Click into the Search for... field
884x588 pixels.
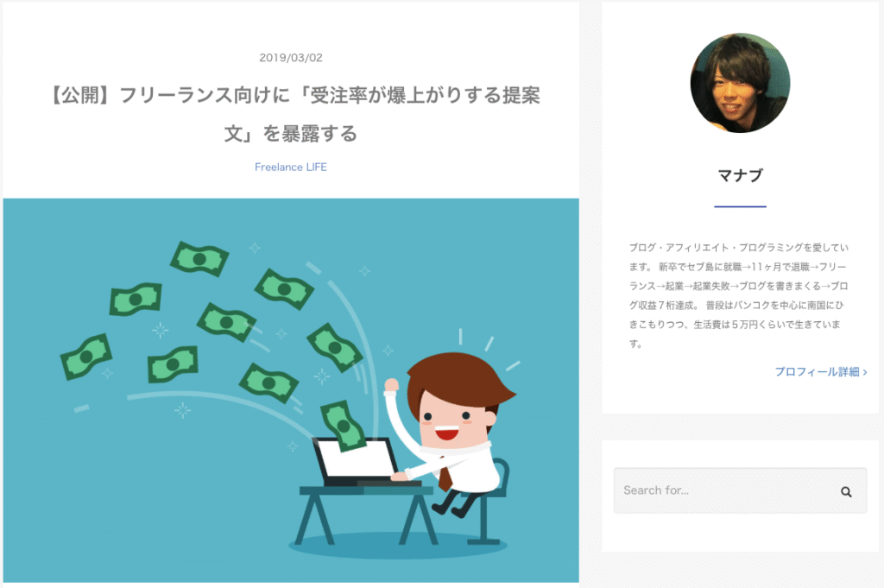point(740,490)
